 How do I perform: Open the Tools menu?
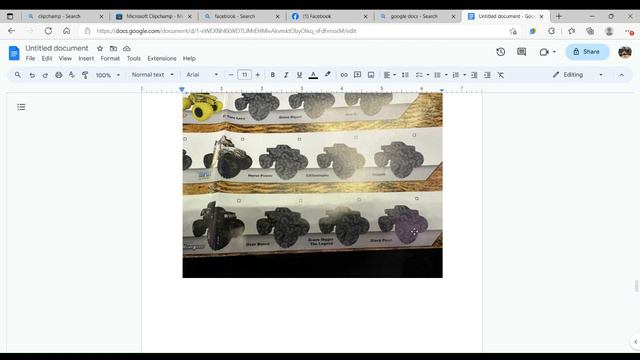(133, 59)
